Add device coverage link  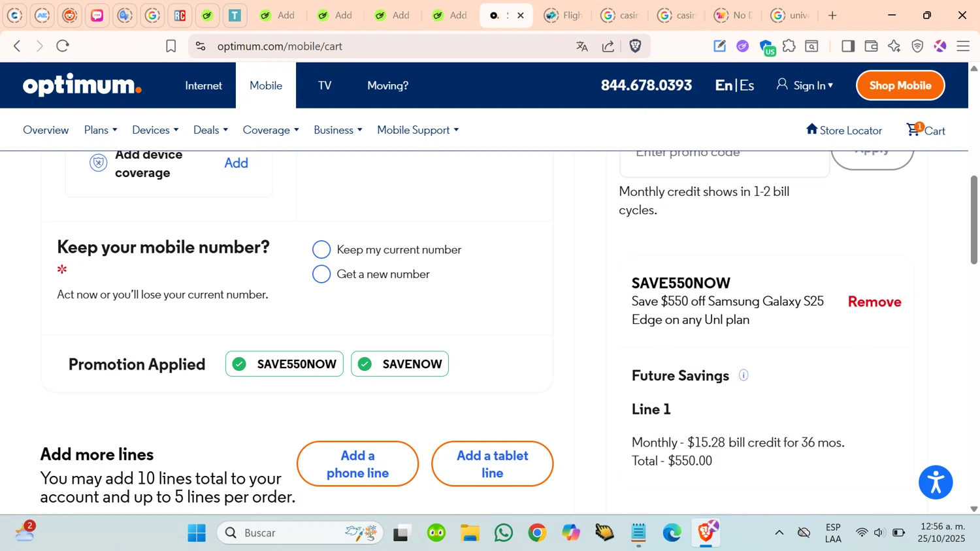236,163
